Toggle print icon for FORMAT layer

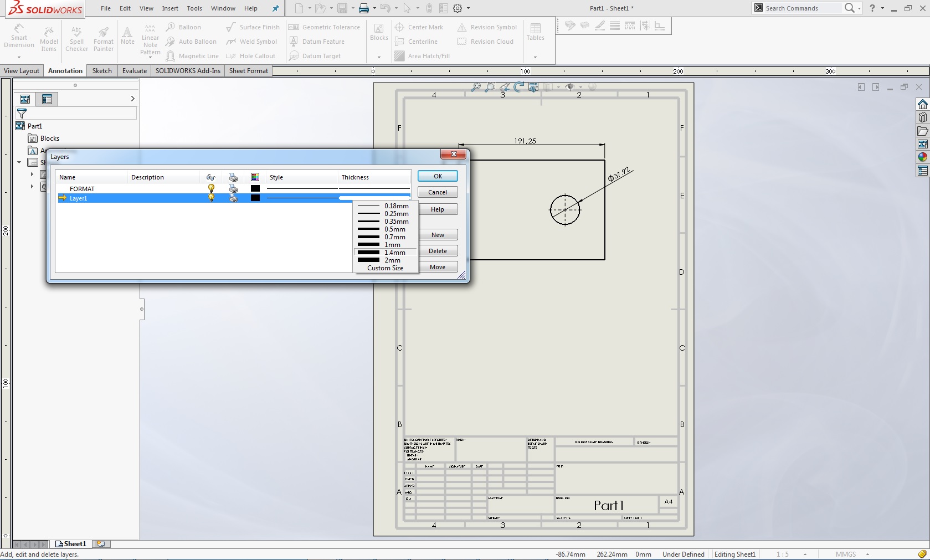coord(233,188)
